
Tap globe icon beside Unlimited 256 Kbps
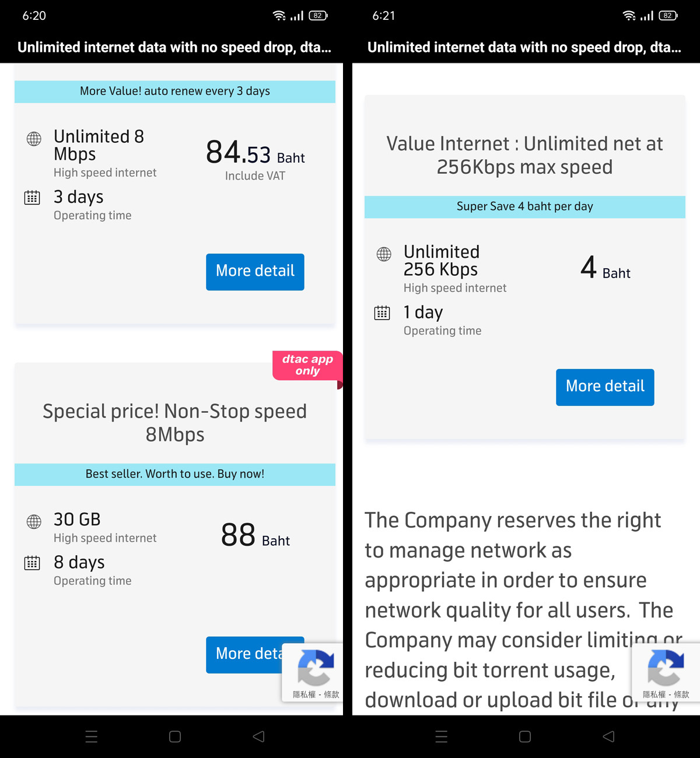(384, 254)
